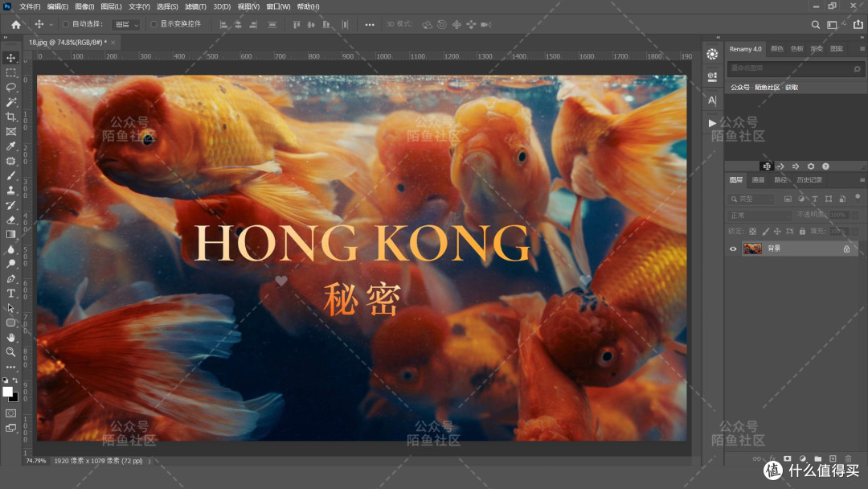Select the Pen tool

[10, 278]
